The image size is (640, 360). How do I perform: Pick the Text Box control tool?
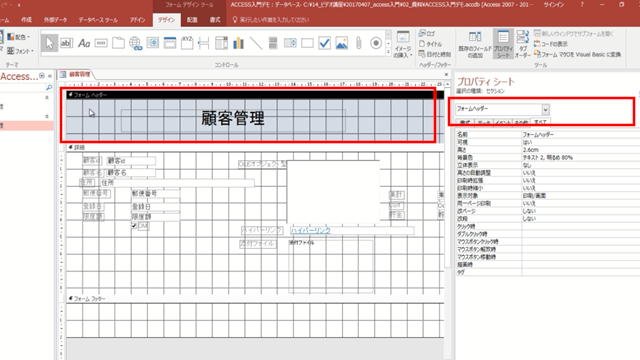(66, 43)
